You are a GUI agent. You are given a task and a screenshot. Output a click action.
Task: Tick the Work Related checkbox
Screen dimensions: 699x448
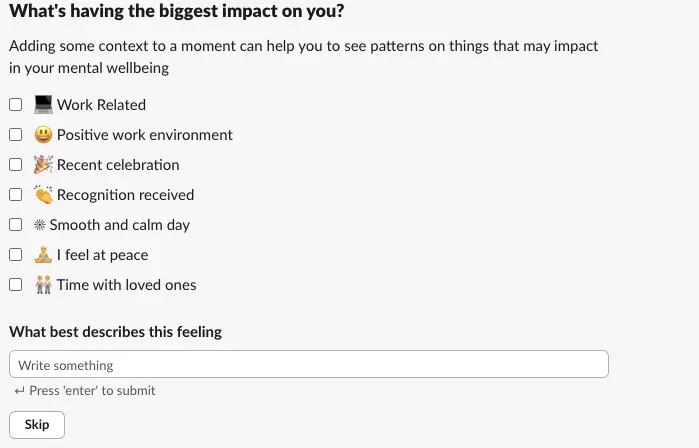point(15,105)
